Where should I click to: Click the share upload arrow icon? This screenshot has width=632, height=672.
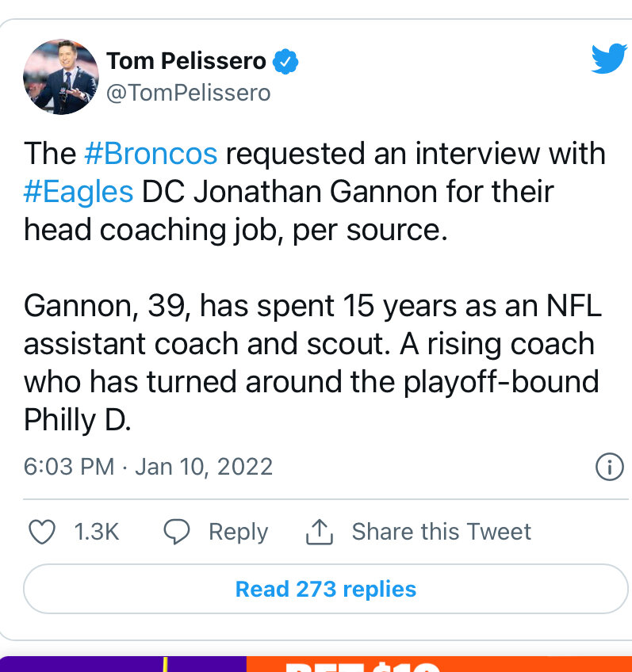click(319, 532)
